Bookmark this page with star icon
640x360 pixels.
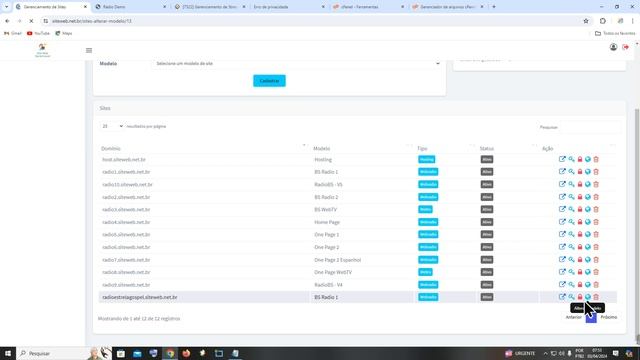point(586,21)
